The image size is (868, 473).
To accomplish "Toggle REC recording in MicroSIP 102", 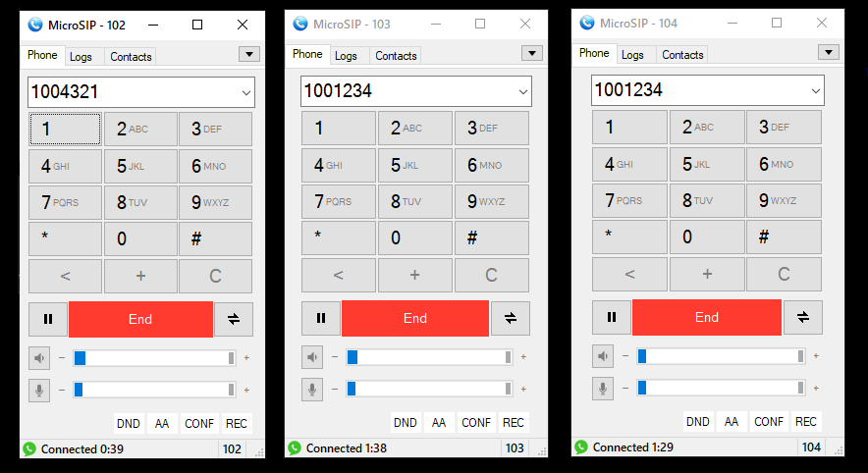I will (237, 423).
